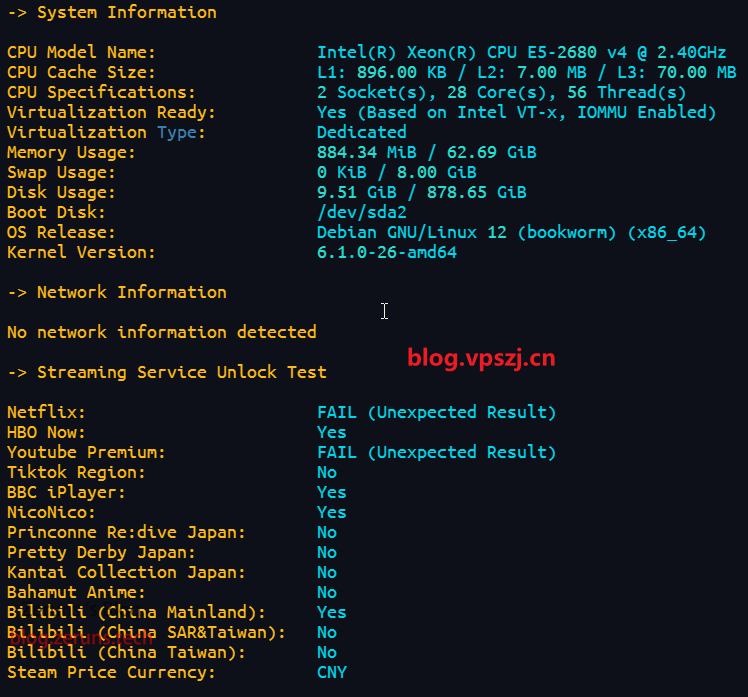Click the Netflix FAIL result text
The image size is (748, 697).
pyautogui.click(x=436, y=412)
